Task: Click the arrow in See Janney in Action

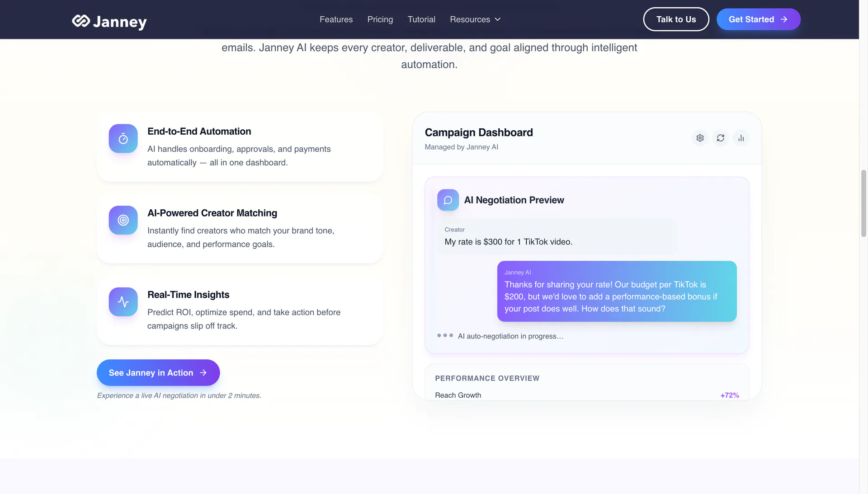Action: pos(203,372)
